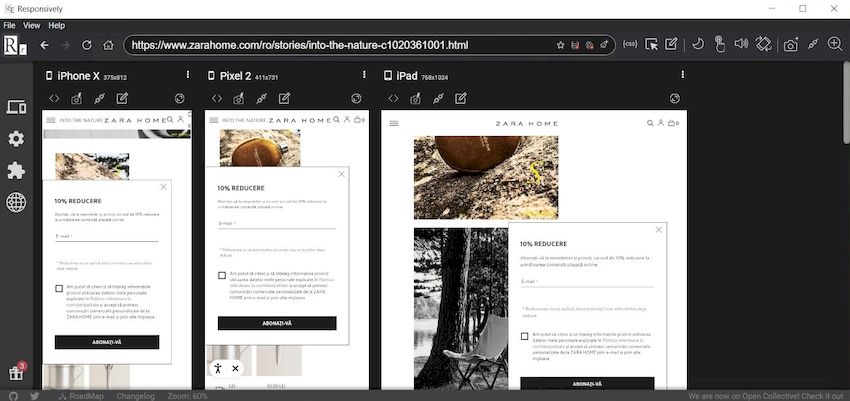Image resolution: width=850 pixels, height=401 pixels.
Task: Toggle the CSS editor
Action: point(630,44)
